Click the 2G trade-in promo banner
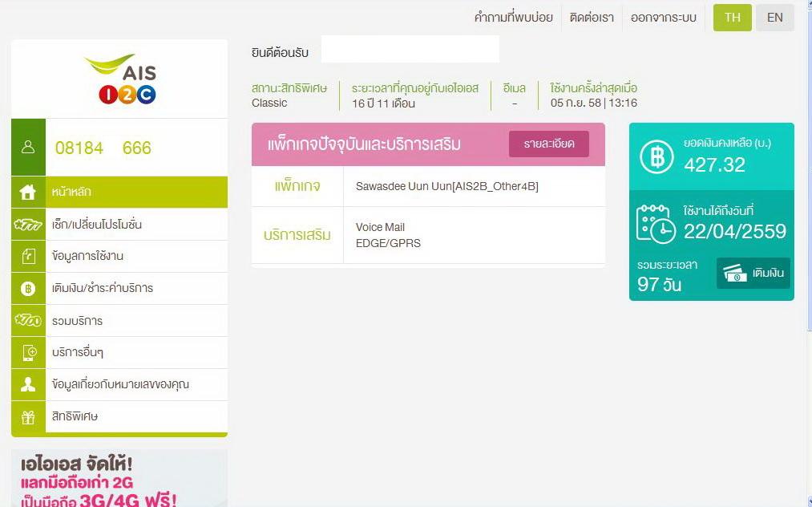The height and width of the screenshot is (507, 812). [119, 478]
